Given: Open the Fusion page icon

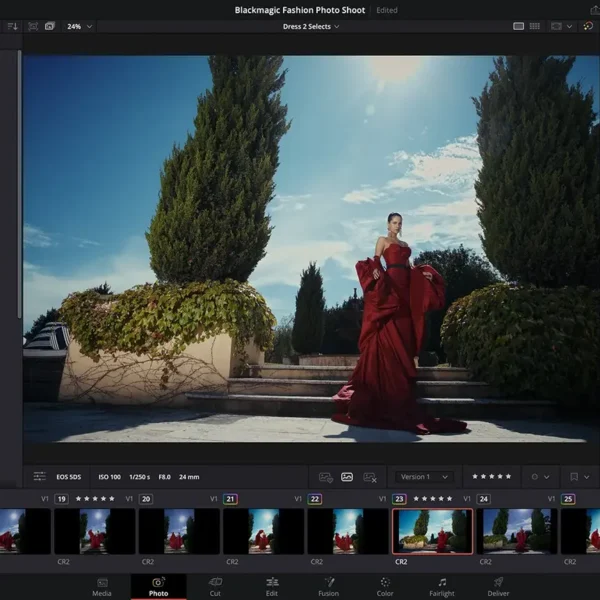Looking at the screenshot, I should [x=327, y=586].
